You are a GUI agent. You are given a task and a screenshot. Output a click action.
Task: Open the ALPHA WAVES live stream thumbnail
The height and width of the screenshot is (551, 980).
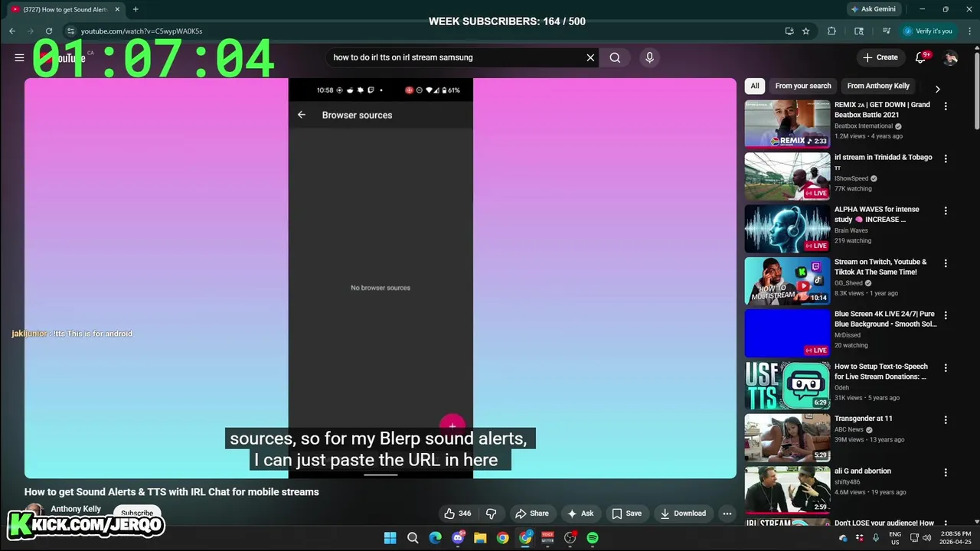click(x=787, y=228)
